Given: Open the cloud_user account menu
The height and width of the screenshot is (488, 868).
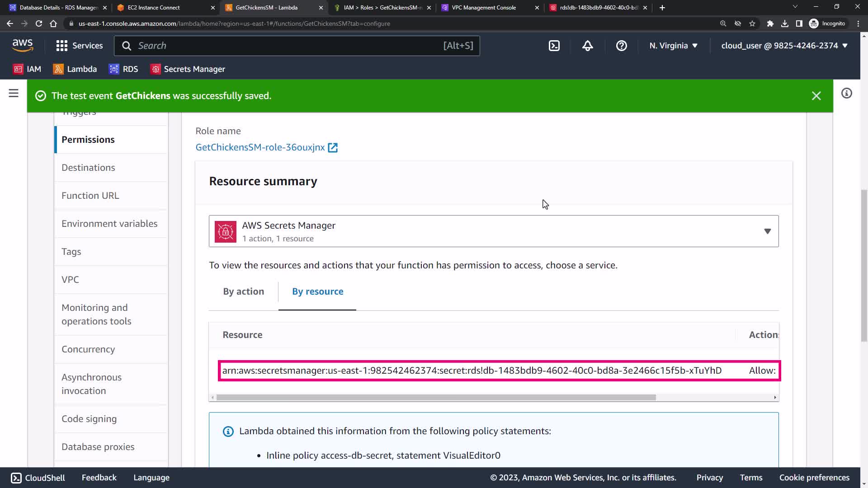Looking at the screenshot, I should (784, 46).
